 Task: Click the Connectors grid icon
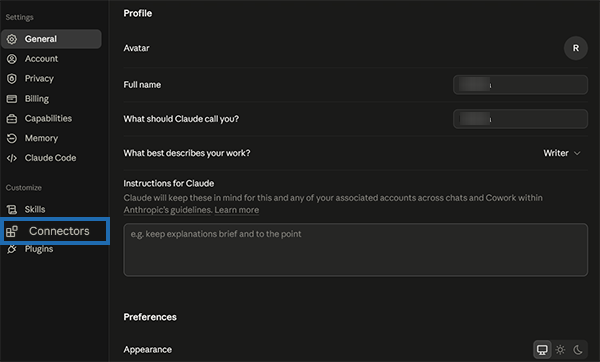click(x=12, y=231)
